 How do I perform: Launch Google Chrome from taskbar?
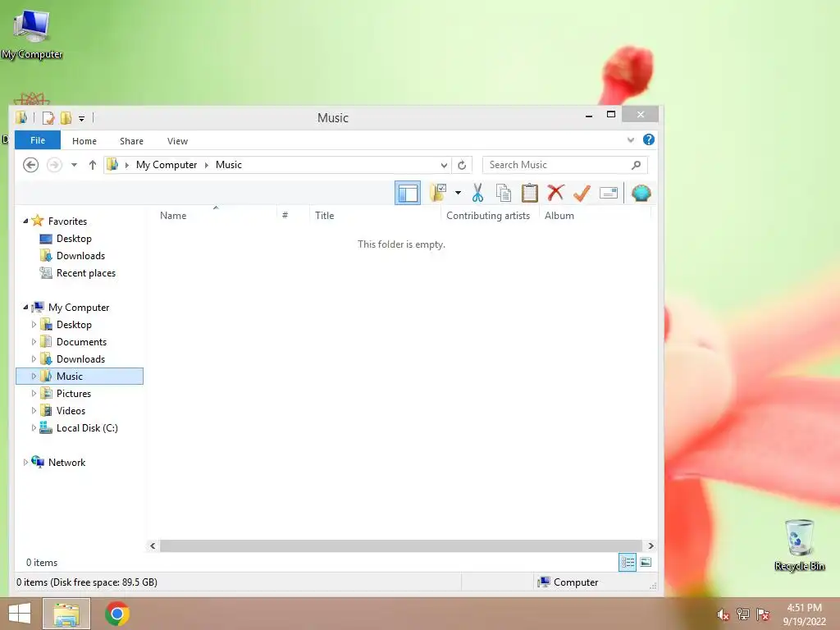point(116,614)
